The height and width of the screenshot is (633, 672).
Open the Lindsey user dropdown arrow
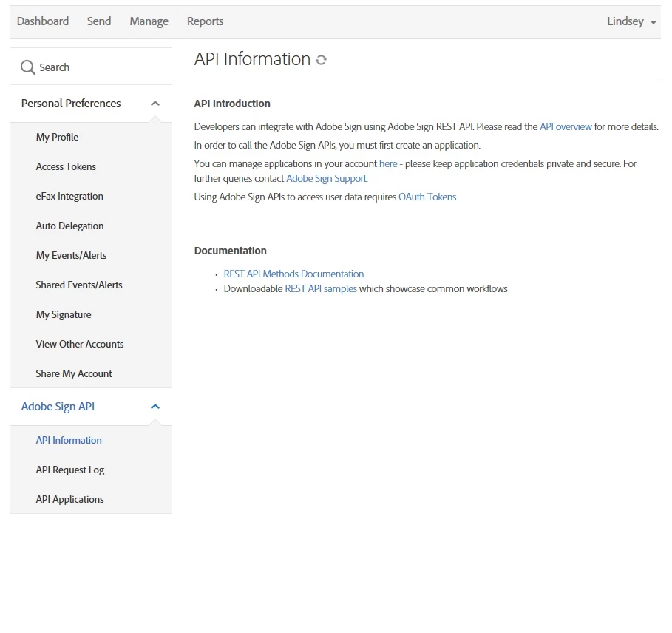pyautogui.click(x=653, y=22)
